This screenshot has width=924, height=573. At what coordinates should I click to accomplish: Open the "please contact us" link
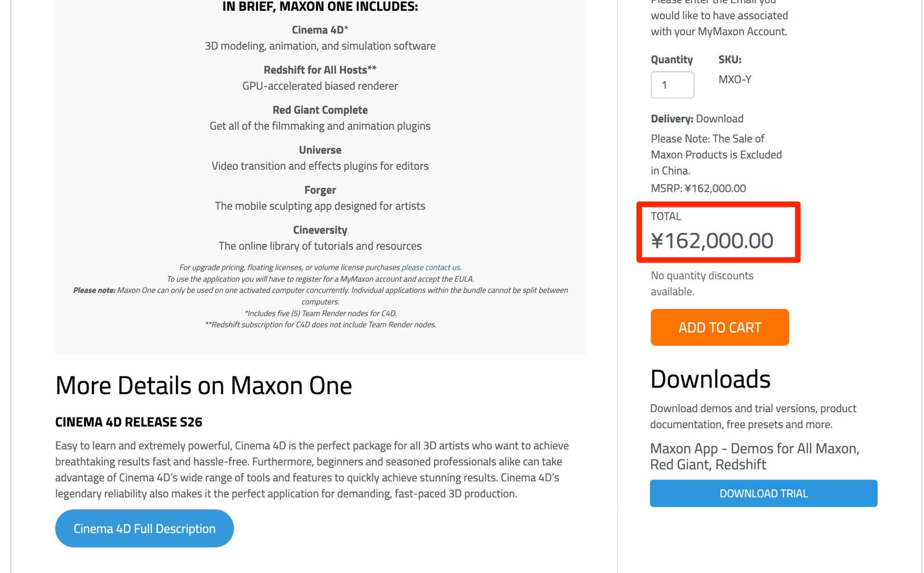point(430,267)
